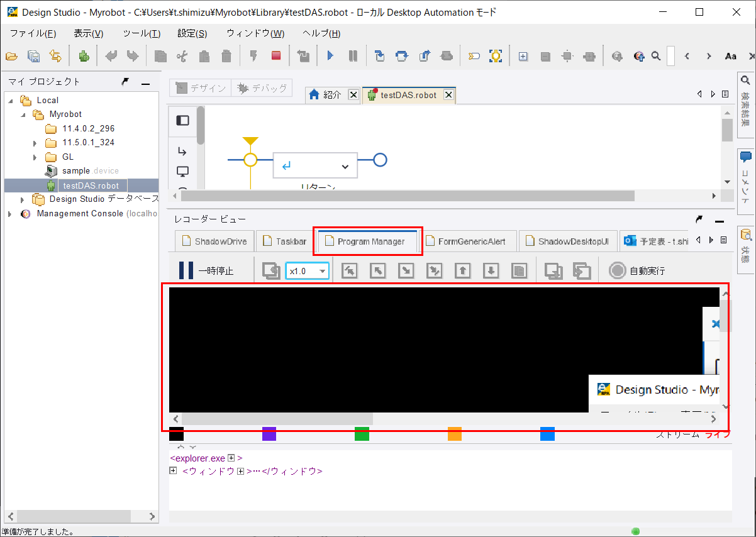Click the cut scissors icon
The height and width of the screenshot is (537, 756).
click(x=182, y=56)
